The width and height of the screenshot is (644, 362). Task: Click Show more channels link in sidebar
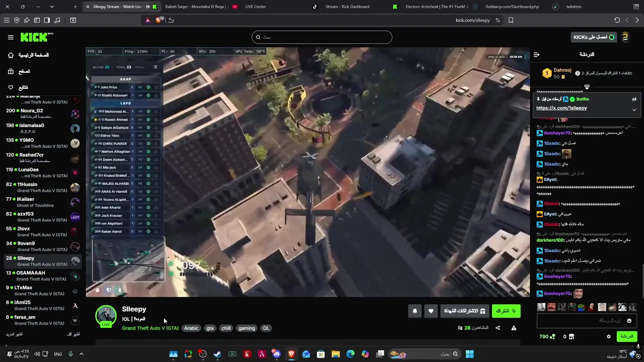[14, 334]
